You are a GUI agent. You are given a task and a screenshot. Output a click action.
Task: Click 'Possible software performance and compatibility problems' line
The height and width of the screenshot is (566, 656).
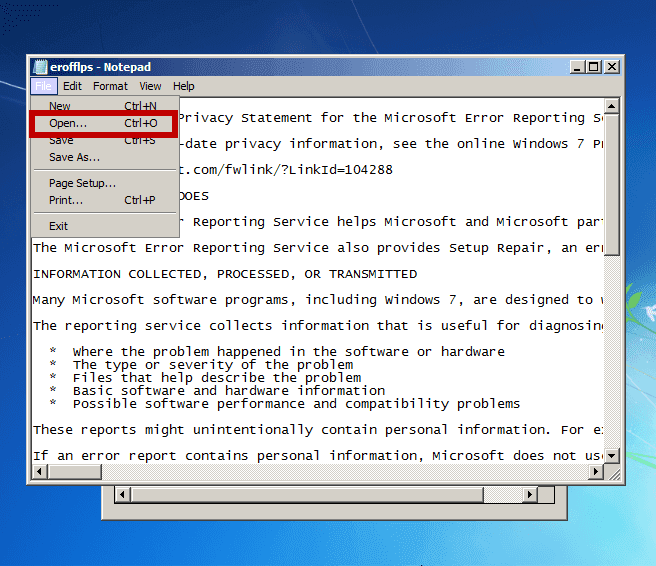pos(296,404)
